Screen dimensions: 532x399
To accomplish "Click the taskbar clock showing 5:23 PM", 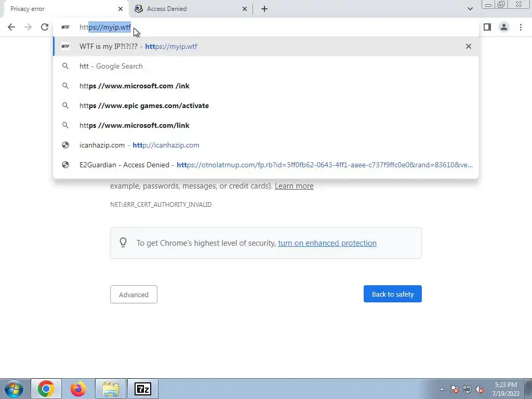I will pyautogui.click(x=506, y=389).
